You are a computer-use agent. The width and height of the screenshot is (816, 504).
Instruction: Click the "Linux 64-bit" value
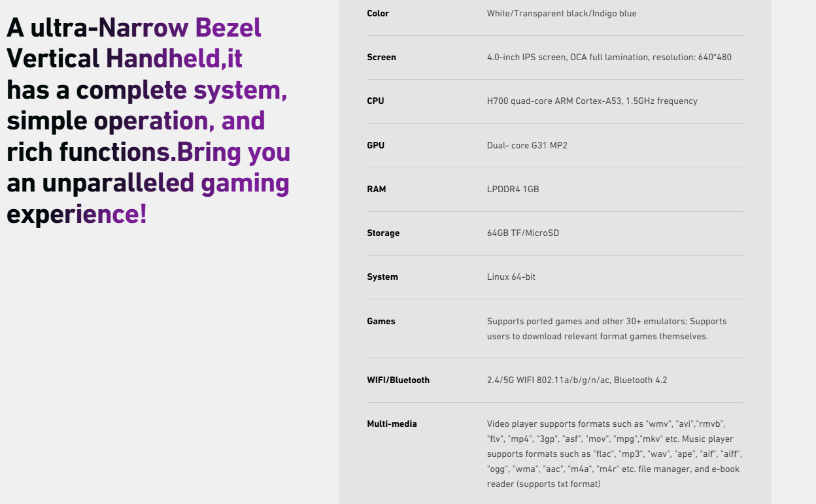coord(511,277)
